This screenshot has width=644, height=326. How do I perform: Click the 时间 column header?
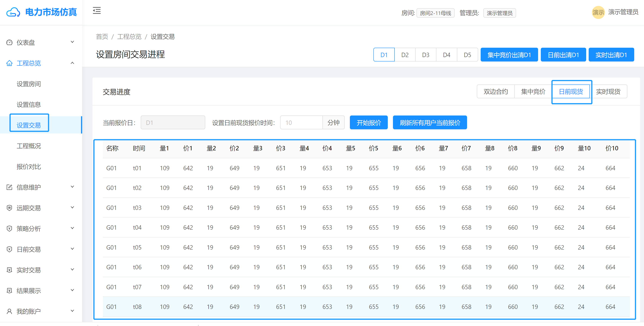(139, 148)
